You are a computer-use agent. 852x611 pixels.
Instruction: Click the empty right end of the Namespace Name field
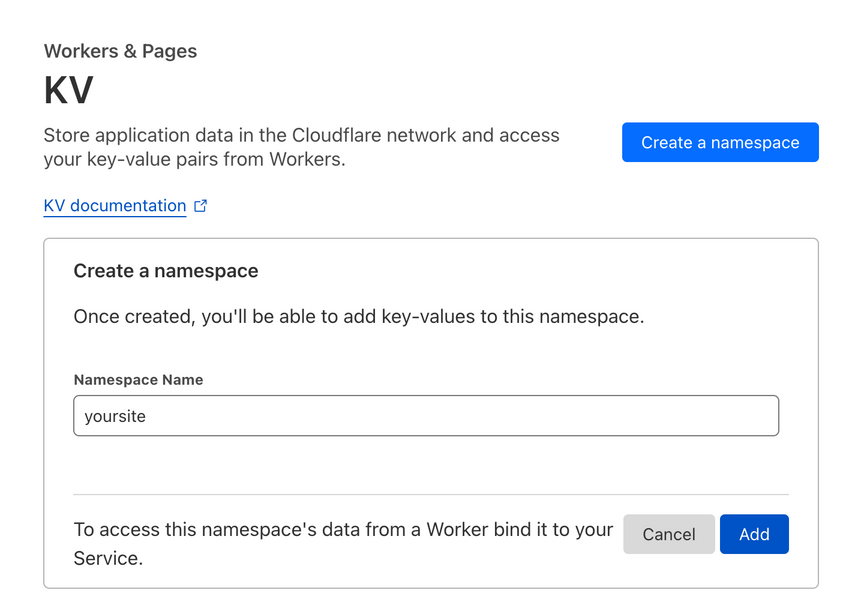tap(700, 416)
